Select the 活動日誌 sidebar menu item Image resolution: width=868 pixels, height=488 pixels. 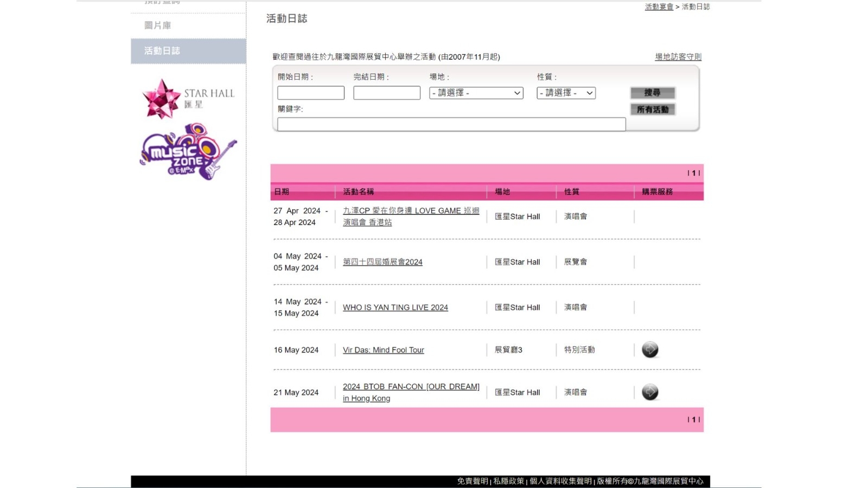[x=188, y=51]
